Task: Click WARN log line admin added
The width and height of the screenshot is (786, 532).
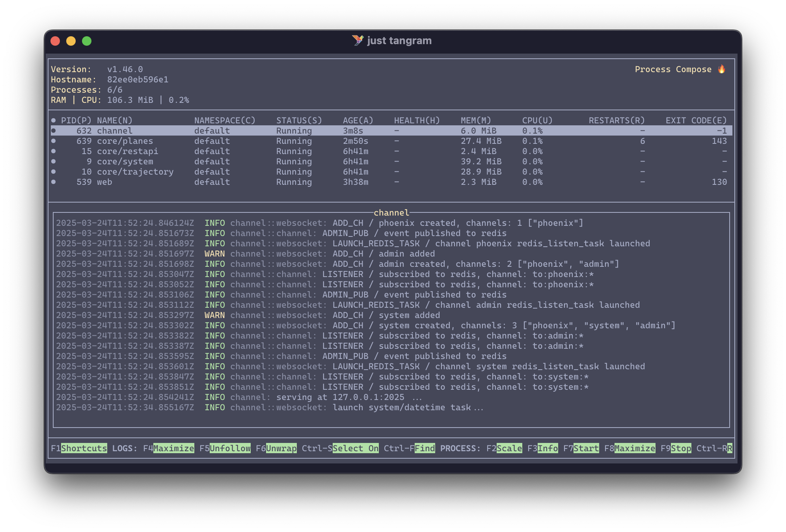Action: 245,253
